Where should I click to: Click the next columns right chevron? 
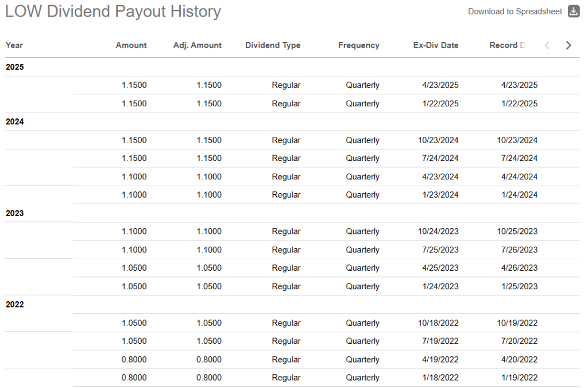coord(568,45)
